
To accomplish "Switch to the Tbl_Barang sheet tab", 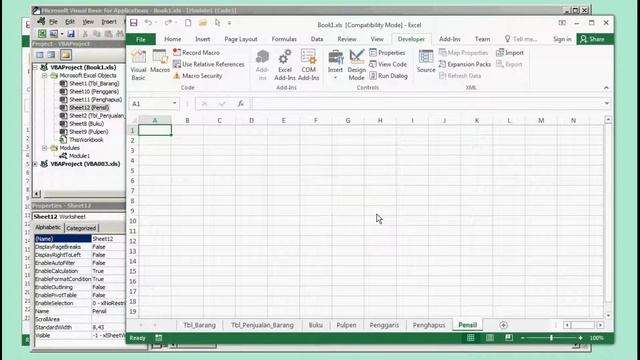I will pos(200,325).
